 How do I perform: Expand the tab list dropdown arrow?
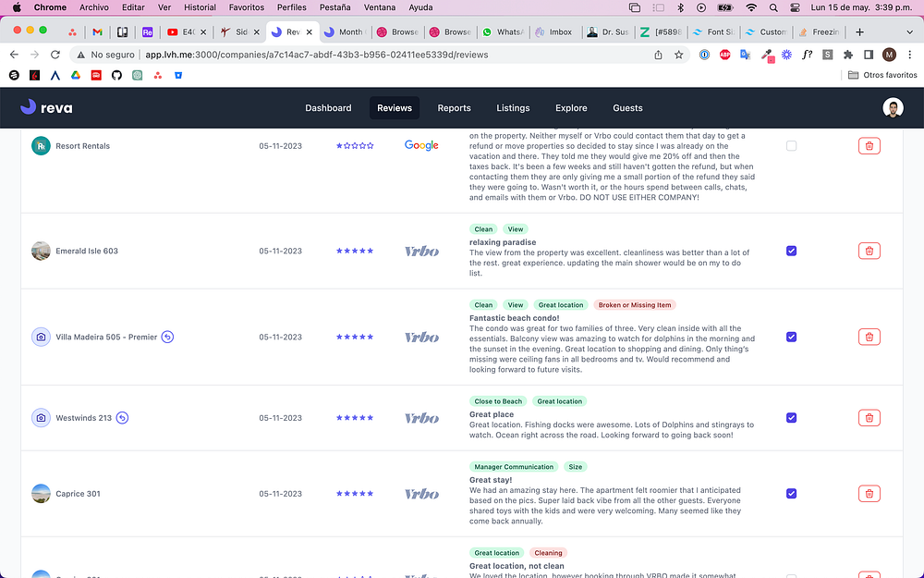coord(909,31)
